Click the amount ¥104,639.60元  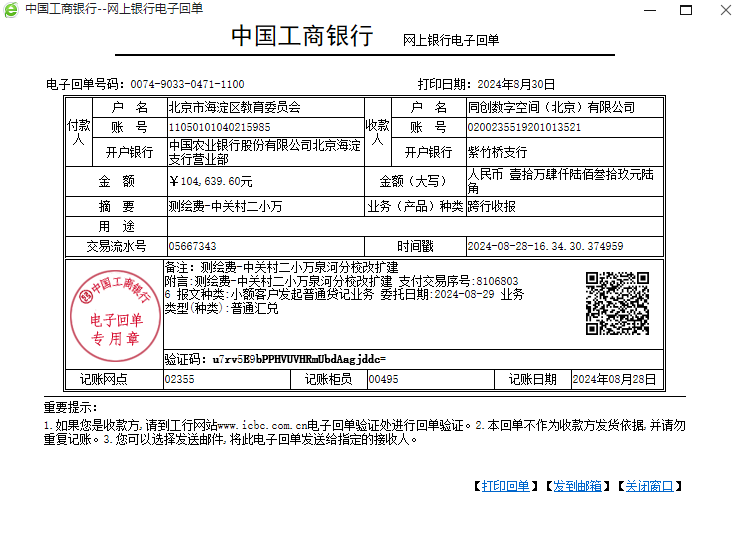point(211,181)
